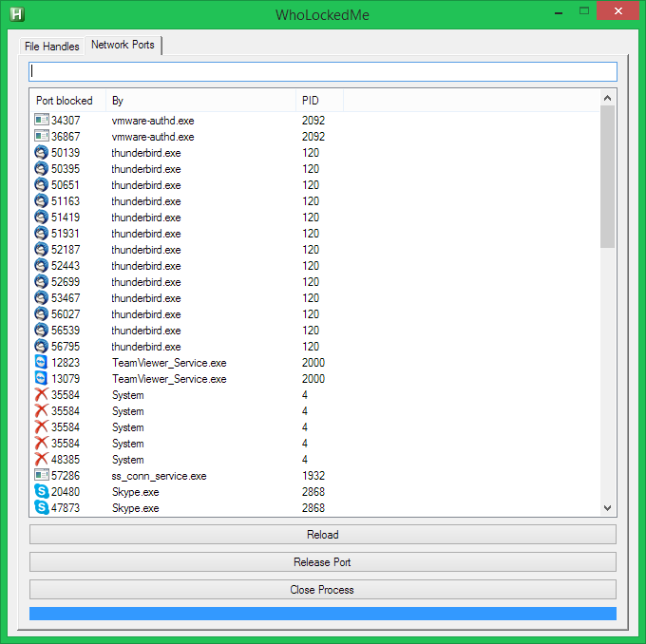Select the TeamViewer_Service.exe entry for port 13079

[x=169, y=379]
